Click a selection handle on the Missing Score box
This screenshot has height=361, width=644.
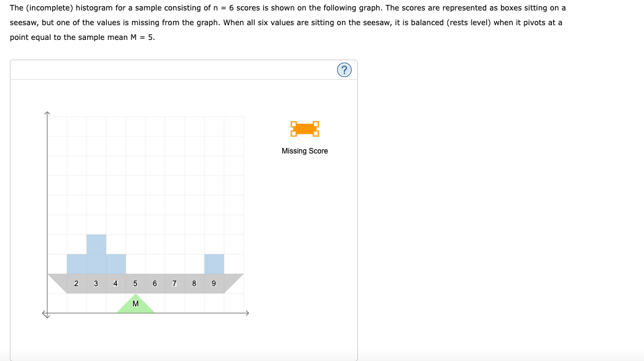coord(292,123)
